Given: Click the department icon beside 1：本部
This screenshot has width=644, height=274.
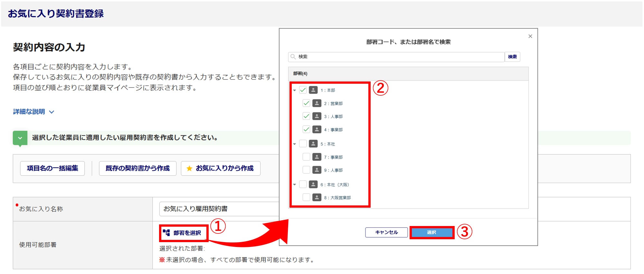Looking at the screenshot, I should tap(313, 90).
